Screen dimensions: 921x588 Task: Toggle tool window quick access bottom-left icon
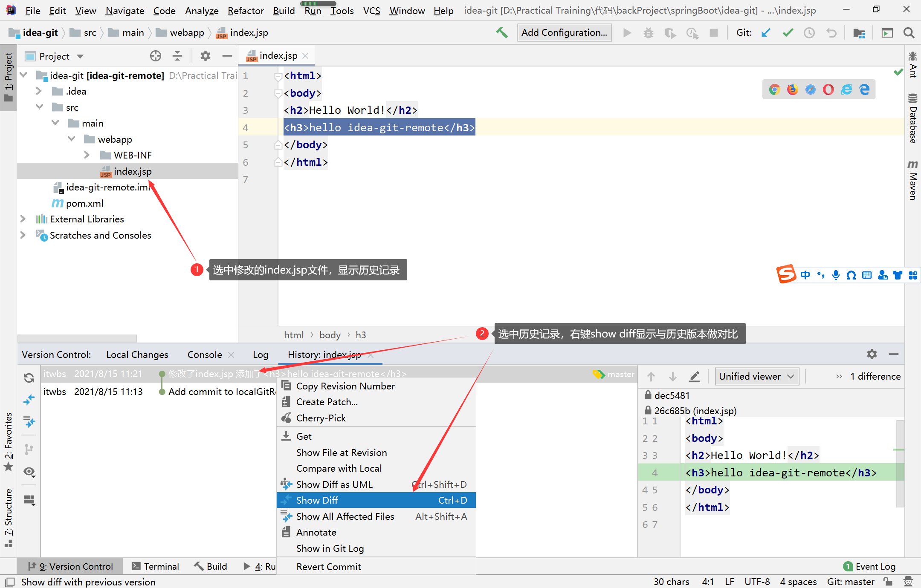click(x=10, y=582)
